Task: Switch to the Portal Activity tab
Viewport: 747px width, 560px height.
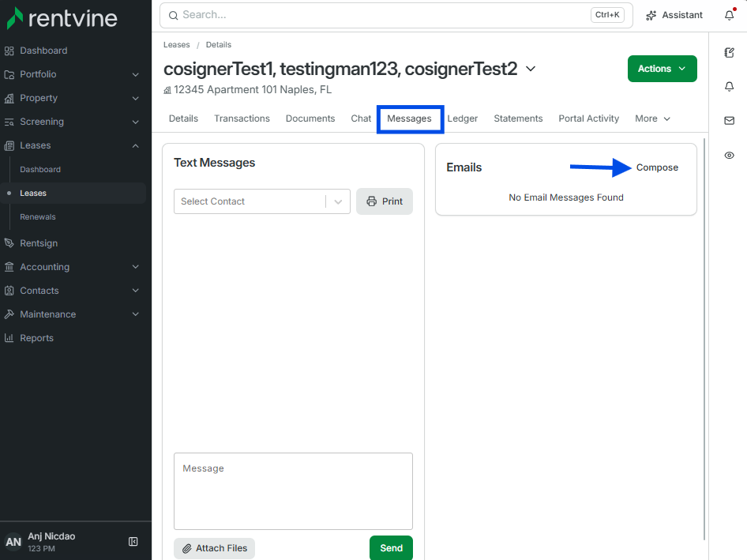Action: pos(589,118)
